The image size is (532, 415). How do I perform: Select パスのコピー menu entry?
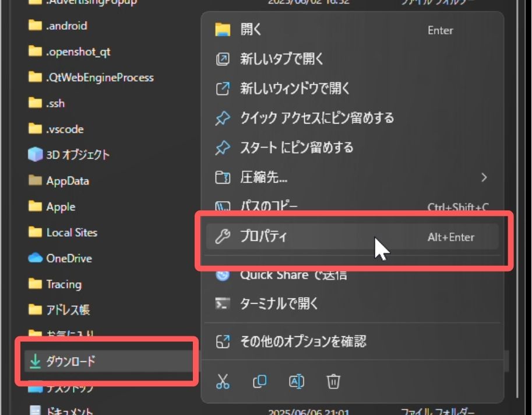(x=352, y=206)
